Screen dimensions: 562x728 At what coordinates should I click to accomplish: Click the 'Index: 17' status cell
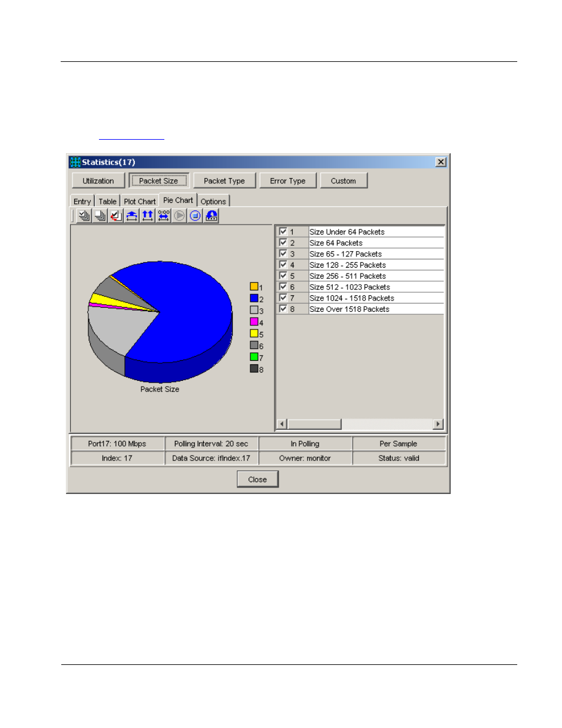117,458
